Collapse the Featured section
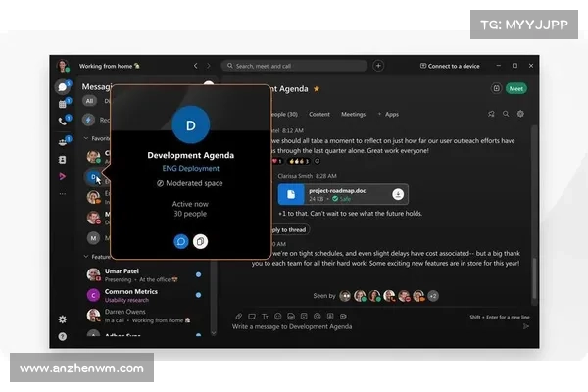Screen dimensions: 588x392 pyautogui.click(x=86, y=257)
